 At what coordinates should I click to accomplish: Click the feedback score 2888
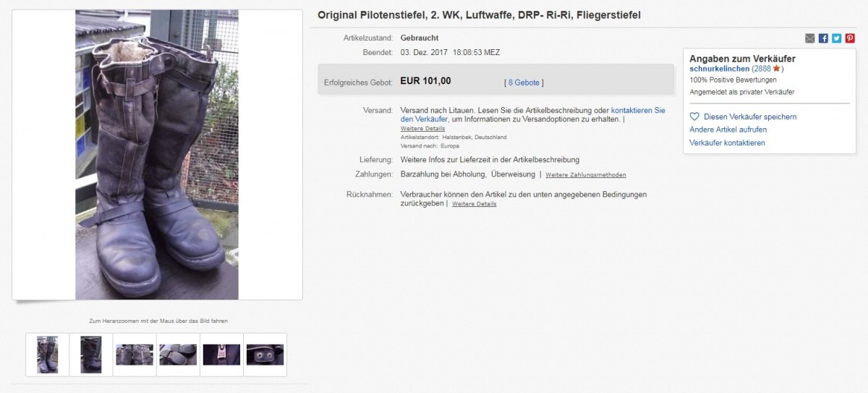[x=762, y=69]
